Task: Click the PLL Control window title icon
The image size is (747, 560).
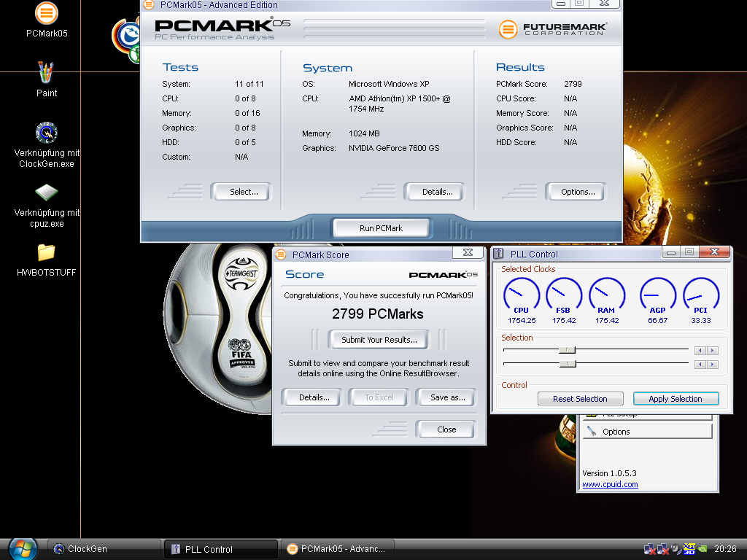Action: 499,253
